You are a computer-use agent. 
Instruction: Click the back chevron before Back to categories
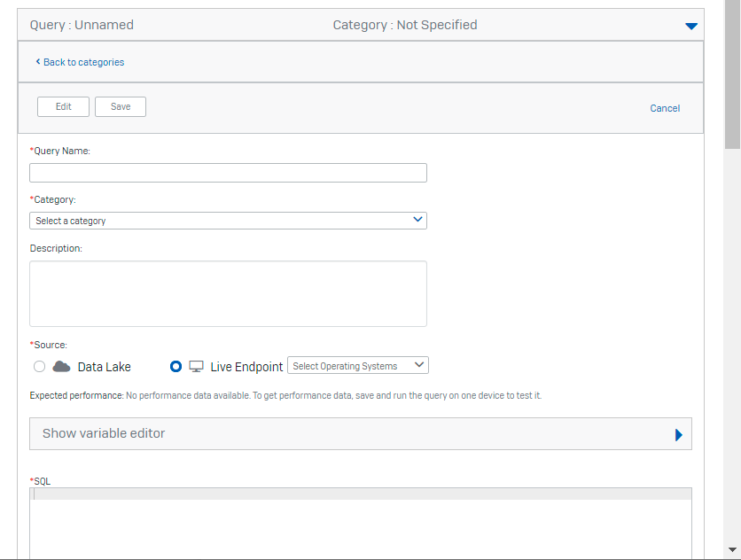coord(37,62)
